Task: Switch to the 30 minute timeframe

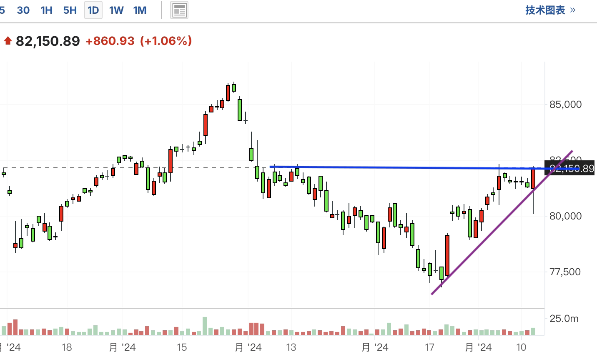Action: pyautogui.click(x=23, y=10)
